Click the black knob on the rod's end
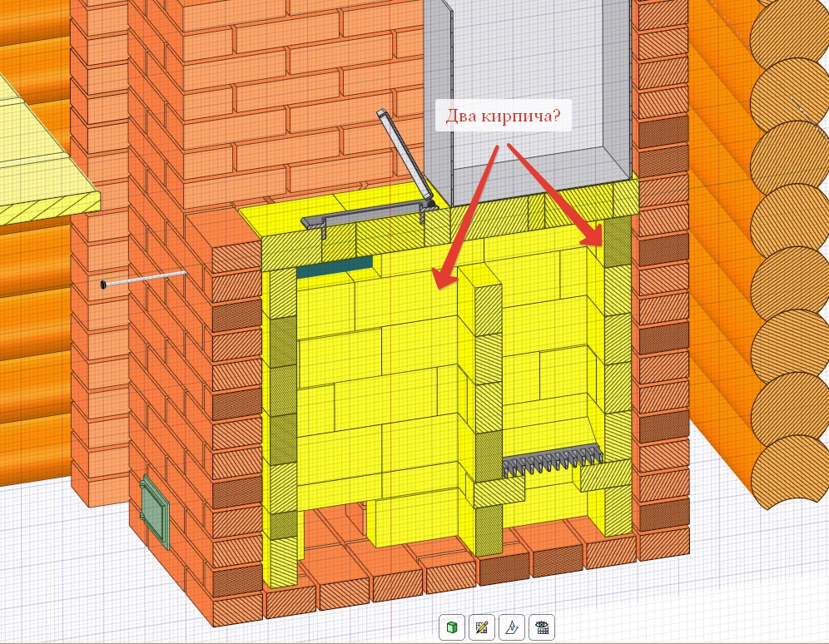 pyautogui.click(x=102, y=285)
